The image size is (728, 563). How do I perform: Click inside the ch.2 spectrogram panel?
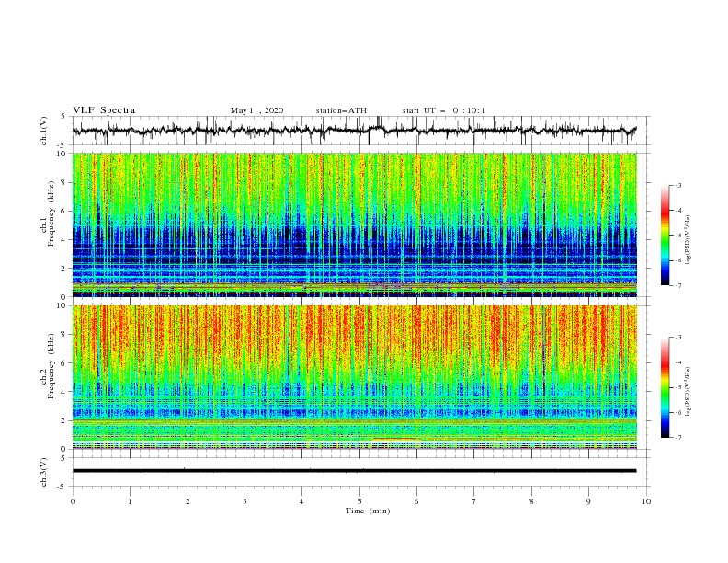(x=354, y=377)
